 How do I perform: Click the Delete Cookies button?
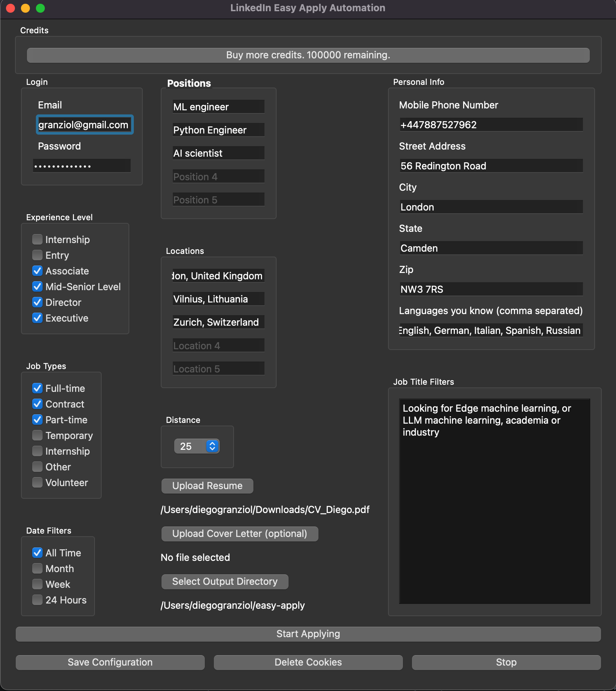(x=308, y=662)
